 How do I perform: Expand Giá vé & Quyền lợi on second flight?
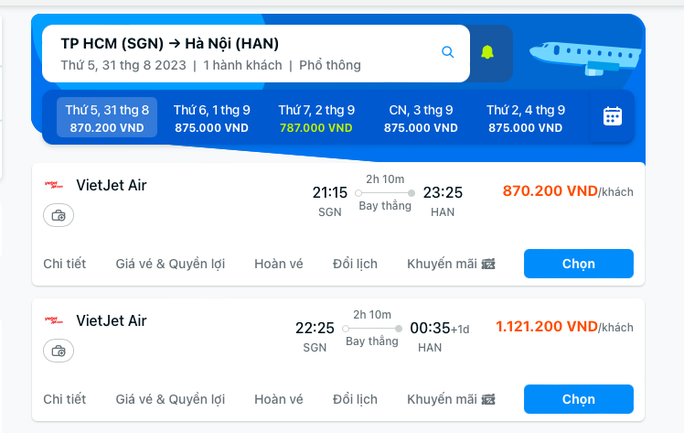click(170, 399)
